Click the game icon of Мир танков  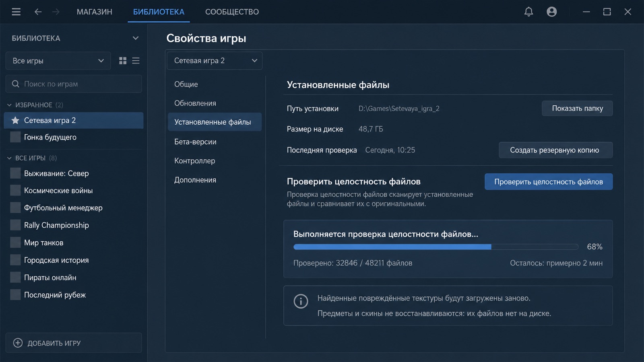point(15,243)
